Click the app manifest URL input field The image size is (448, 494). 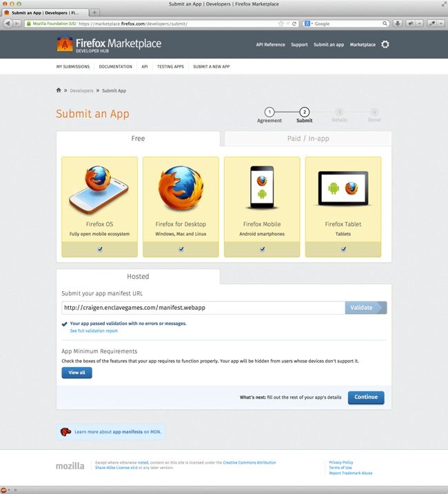(203, 308)
